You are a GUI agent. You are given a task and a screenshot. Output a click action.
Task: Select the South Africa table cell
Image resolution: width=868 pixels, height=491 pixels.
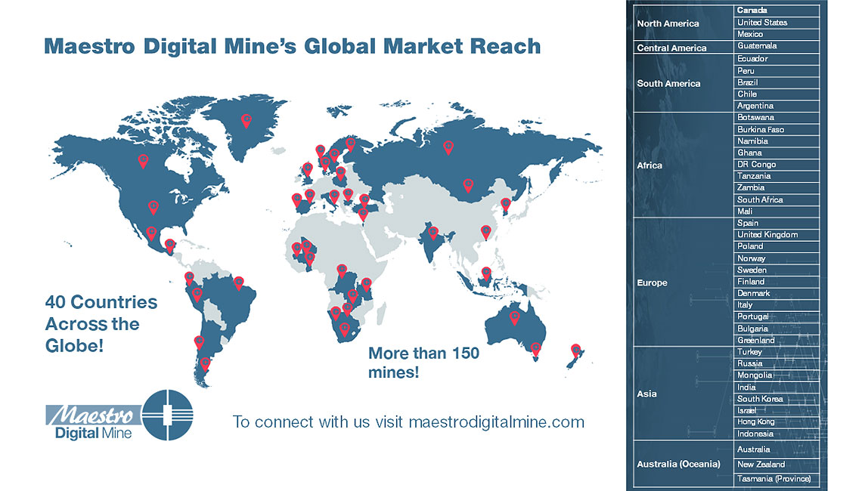point(777,199)
